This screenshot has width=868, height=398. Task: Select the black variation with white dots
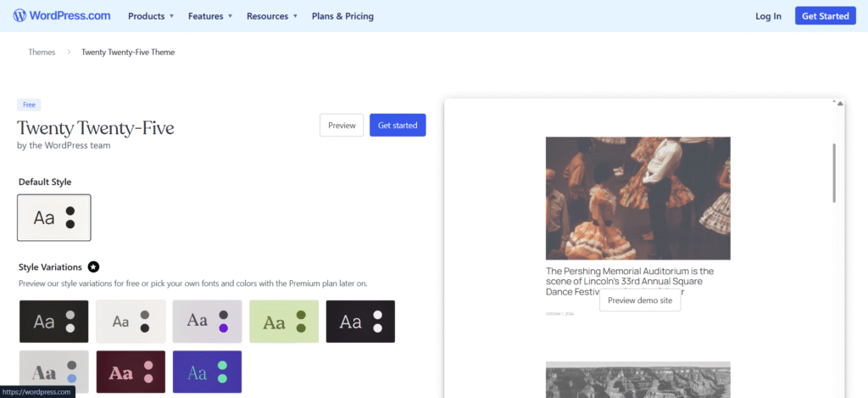360,322
